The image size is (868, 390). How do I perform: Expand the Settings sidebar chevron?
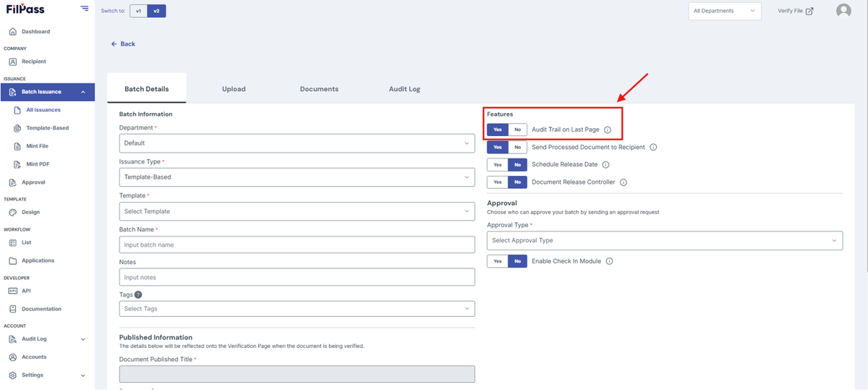[83, 376]
